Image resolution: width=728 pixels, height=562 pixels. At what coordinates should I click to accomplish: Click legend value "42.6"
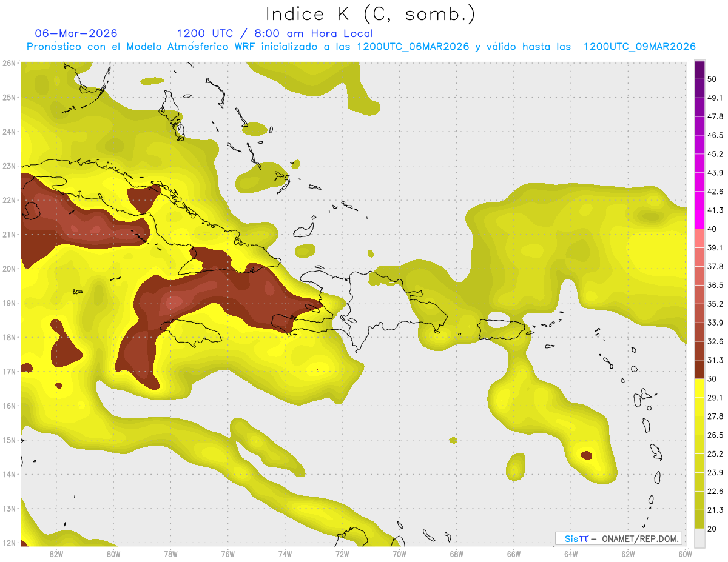click(715, 192)
